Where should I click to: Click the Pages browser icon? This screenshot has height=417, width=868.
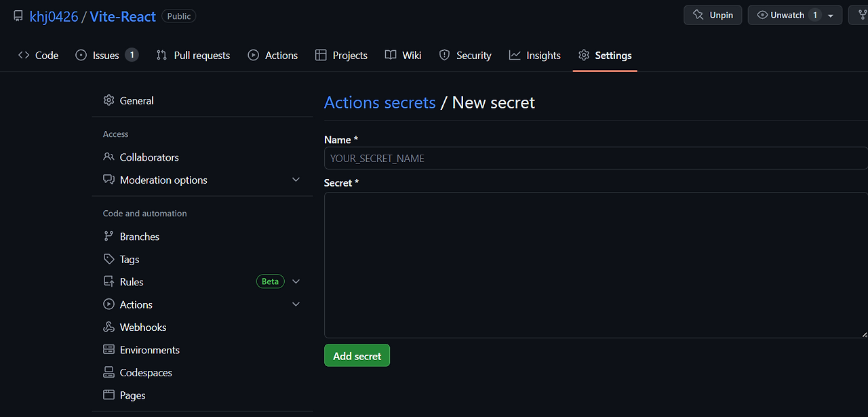(108, 395)
